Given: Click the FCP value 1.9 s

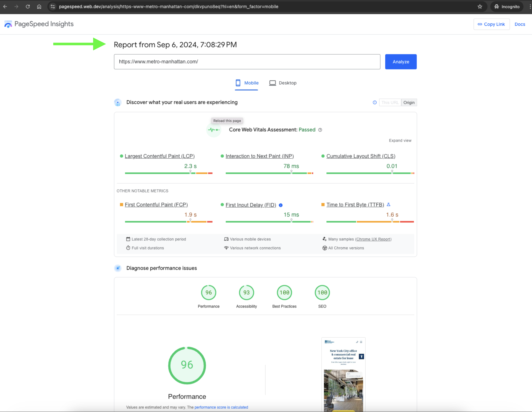Looking at the screenshot, I should click(190, 215).
